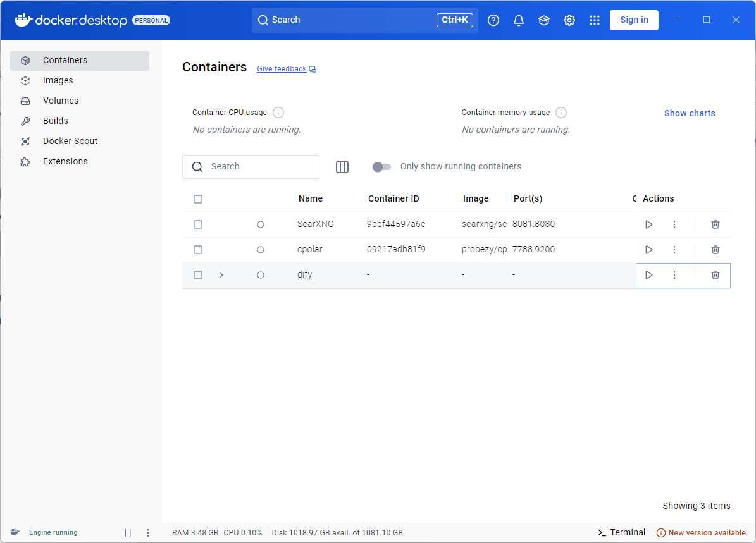The image size is (756, 543).
Task: Click the PERSONAL plan badge
Action: 151,20
